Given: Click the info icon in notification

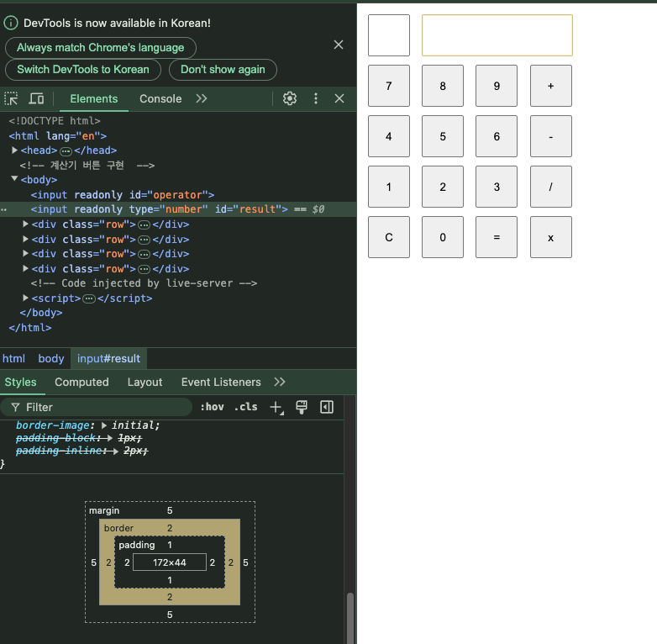Looking at the screenshot, I should coord(11,23).
